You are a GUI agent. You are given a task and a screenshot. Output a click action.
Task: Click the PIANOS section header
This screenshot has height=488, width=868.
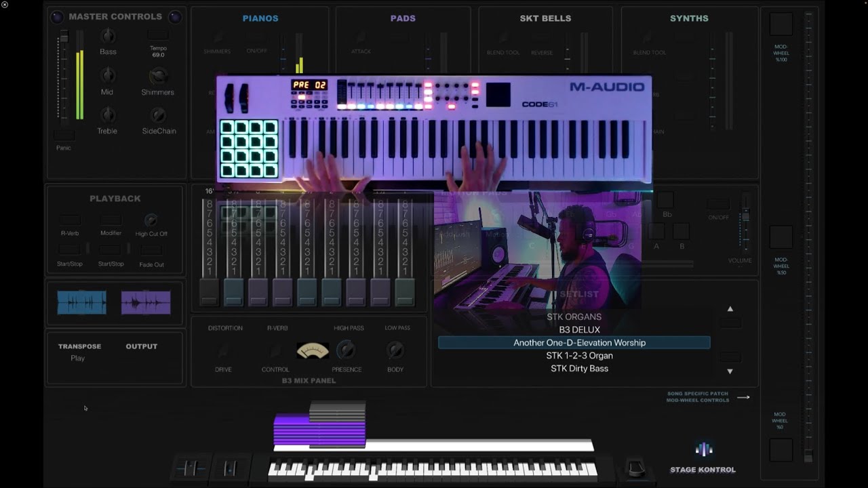tap(260, 18)
